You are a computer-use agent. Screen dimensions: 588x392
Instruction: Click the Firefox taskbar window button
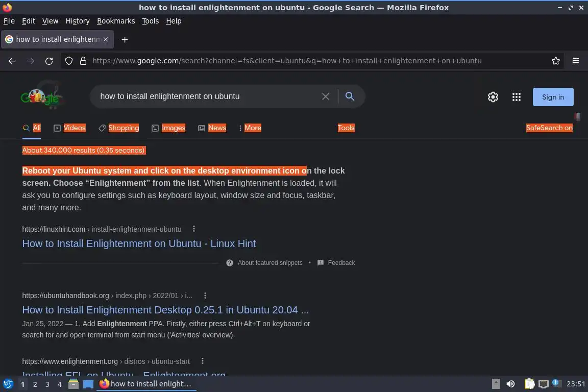pyautogui.click(x=146, y=384)
